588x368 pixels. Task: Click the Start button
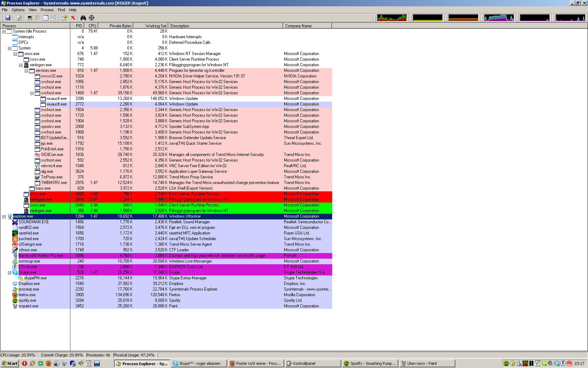[10, 363]
